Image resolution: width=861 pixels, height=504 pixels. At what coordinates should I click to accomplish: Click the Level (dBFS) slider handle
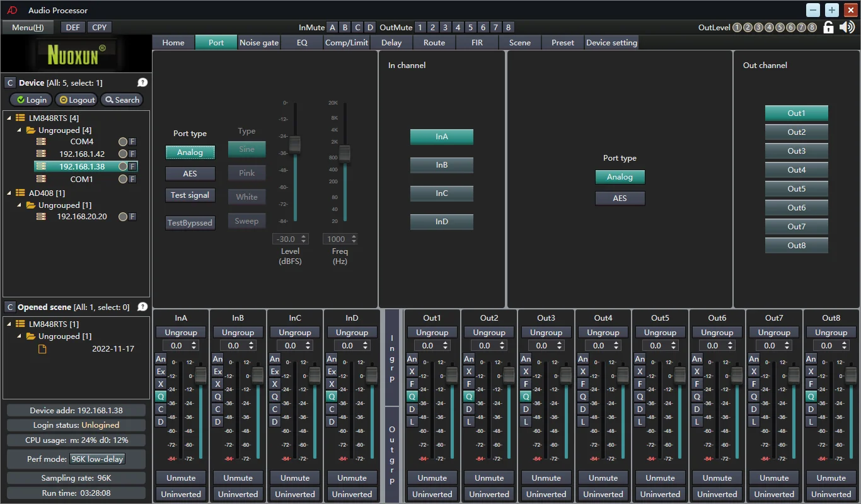point(294,144)
